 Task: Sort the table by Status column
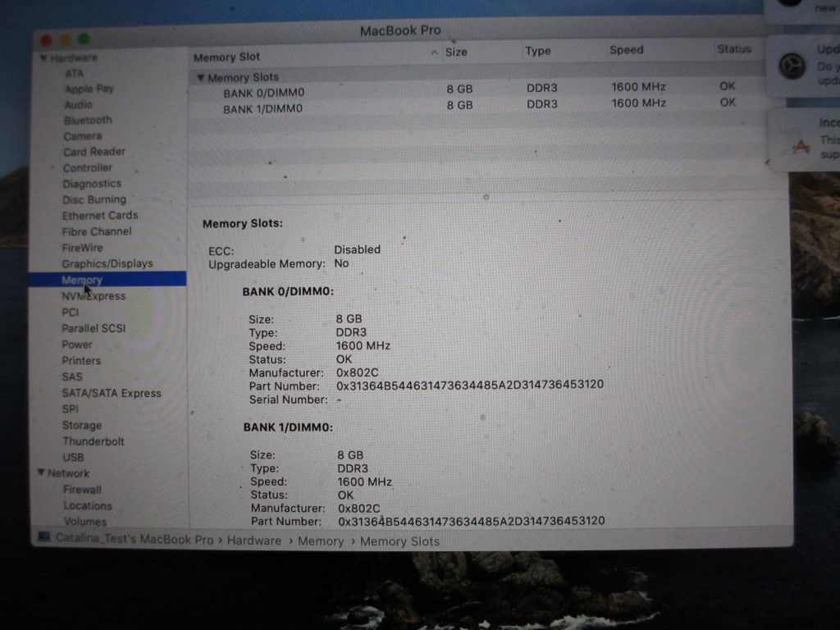(734, 48)
